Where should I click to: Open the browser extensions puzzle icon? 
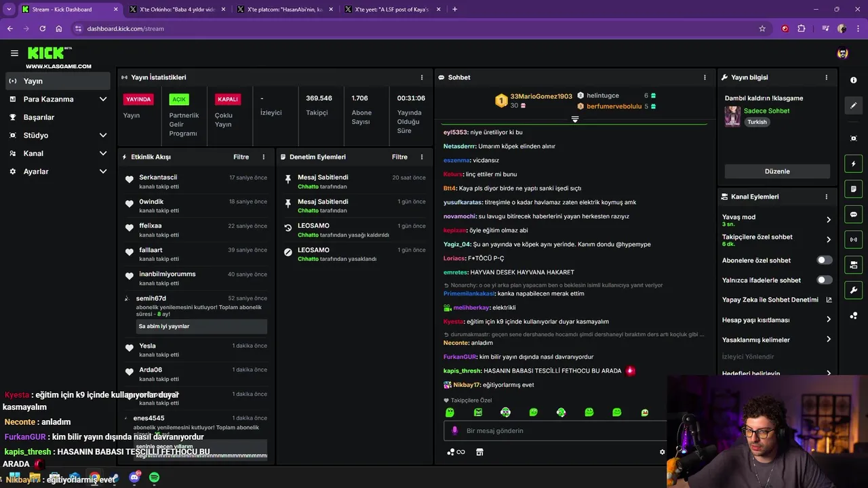click(802, 28)
